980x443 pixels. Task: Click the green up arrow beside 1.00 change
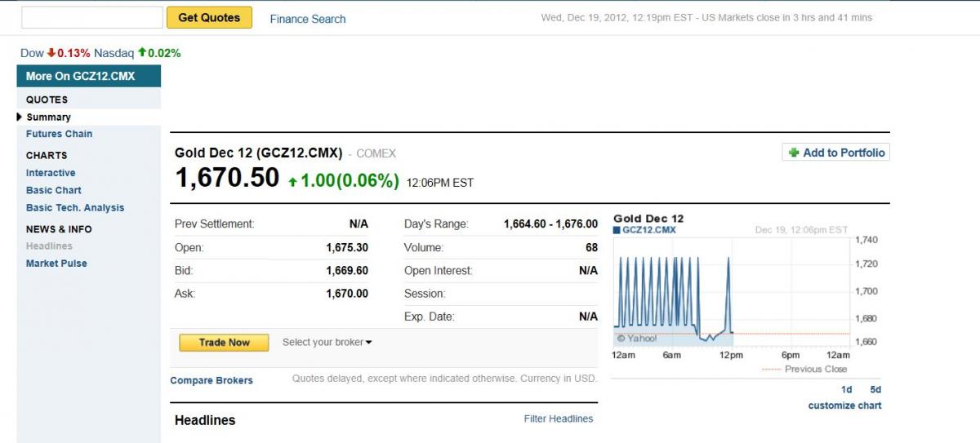click(293, 182)
